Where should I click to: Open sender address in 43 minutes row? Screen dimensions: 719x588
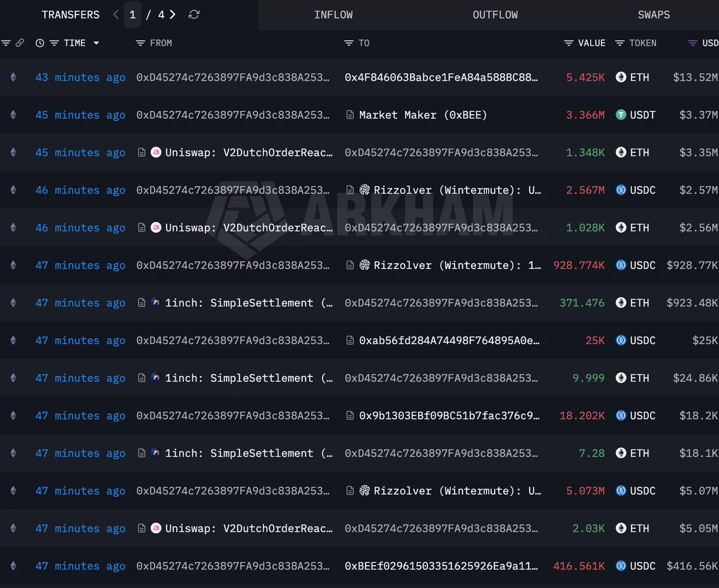pos(233,77)
